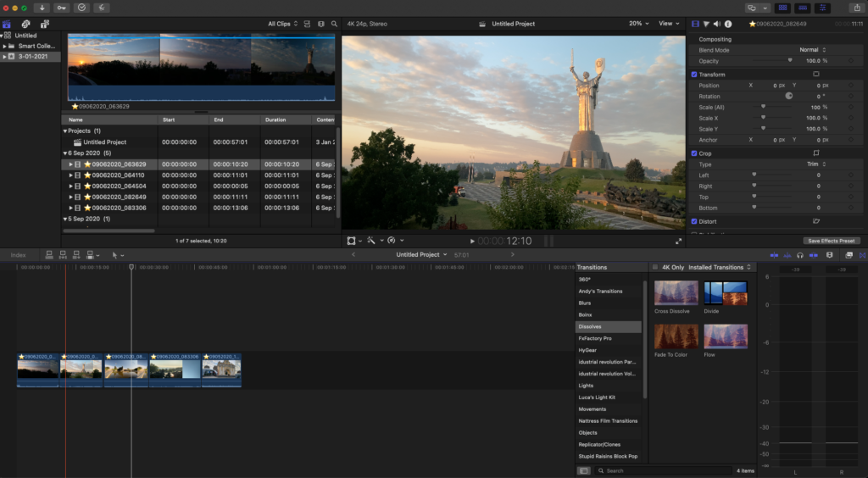Open the Transitions browser bowtie icon

point(862,255)
